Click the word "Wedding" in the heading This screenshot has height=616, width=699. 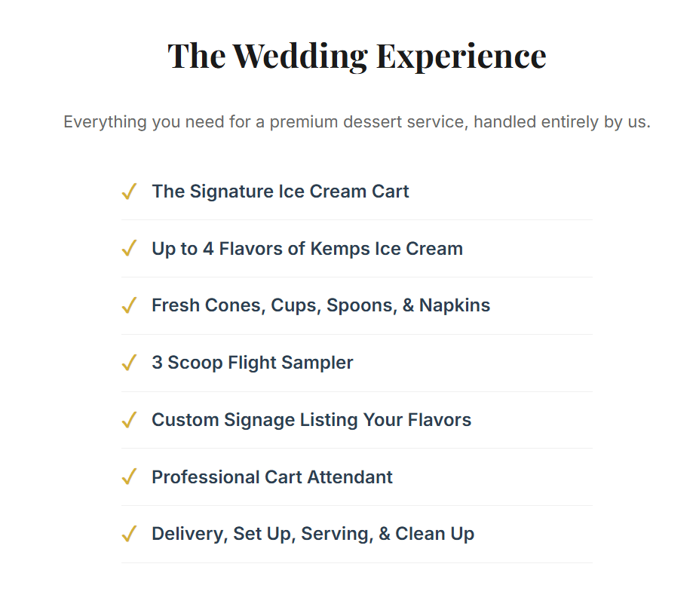click(300, 56)
